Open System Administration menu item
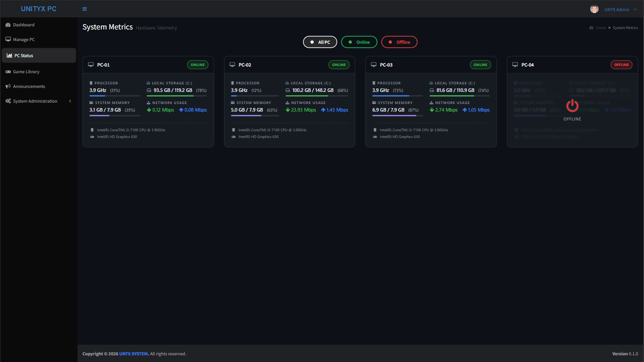 [39, 101]
